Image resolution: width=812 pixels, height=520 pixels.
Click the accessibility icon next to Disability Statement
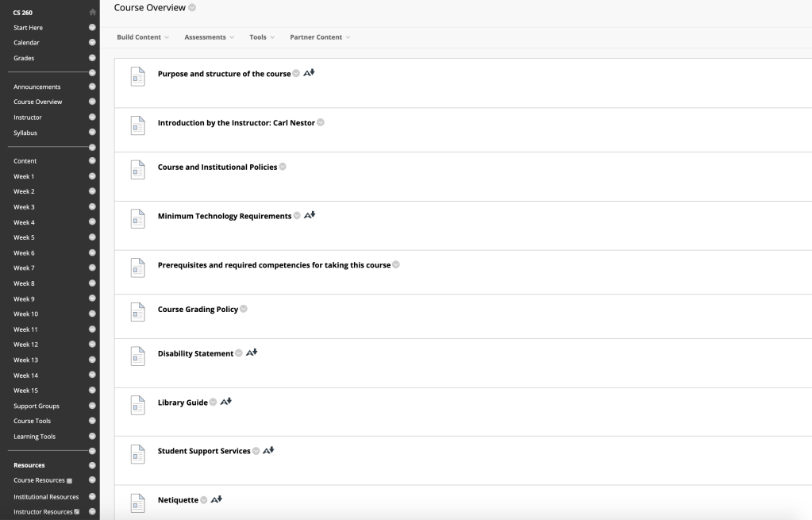252,352
